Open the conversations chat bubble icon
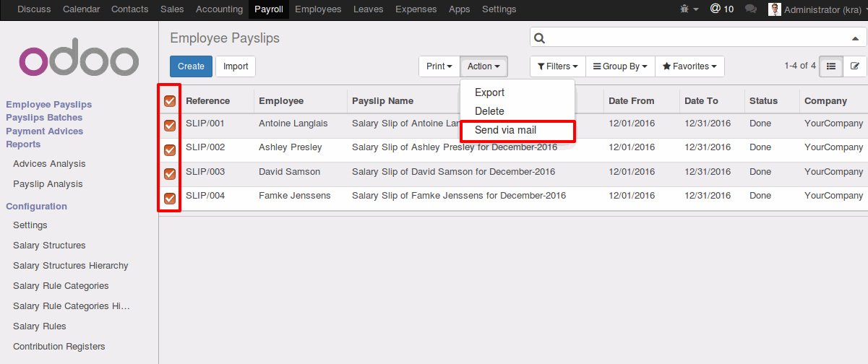Viewport: 868px width, 364px height. pos(751,9)
